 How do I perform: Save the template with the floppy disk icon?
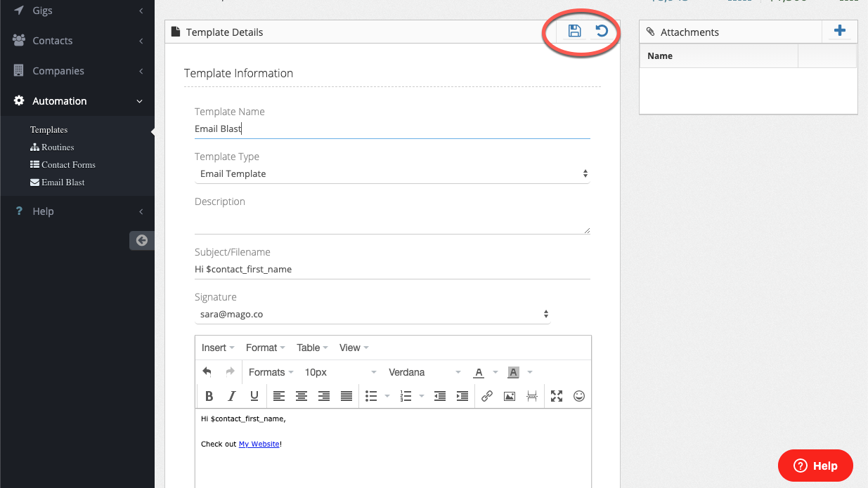click(x=574, y=31)
